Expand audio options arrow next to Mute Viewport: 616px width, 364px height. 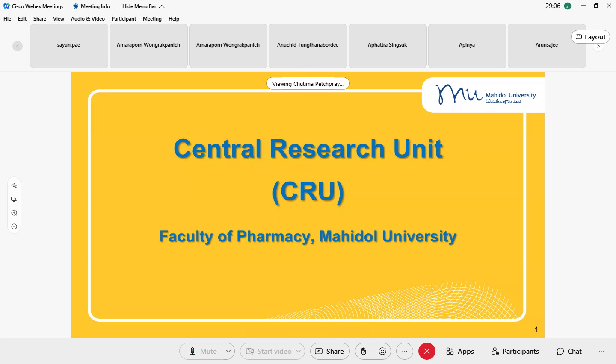point(228,351)
